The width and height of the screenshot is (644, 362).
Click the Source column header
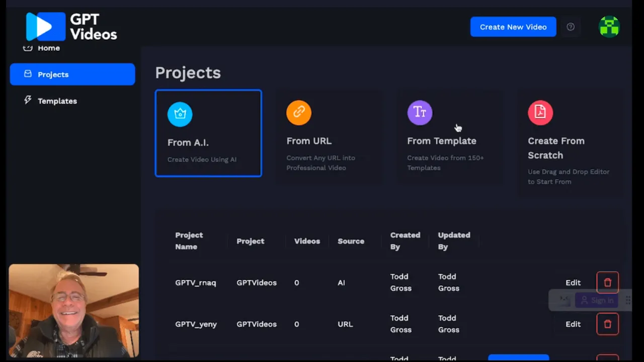(x=351, y=241)
